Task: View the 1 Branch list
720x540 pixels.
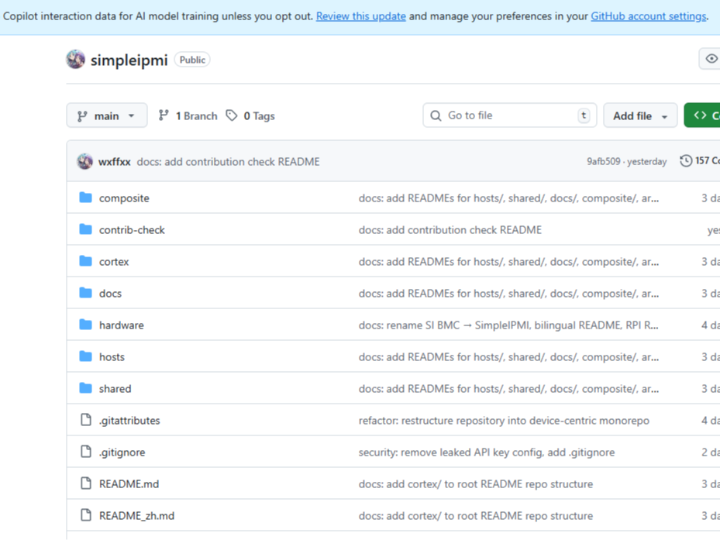Action: [188, 116]
